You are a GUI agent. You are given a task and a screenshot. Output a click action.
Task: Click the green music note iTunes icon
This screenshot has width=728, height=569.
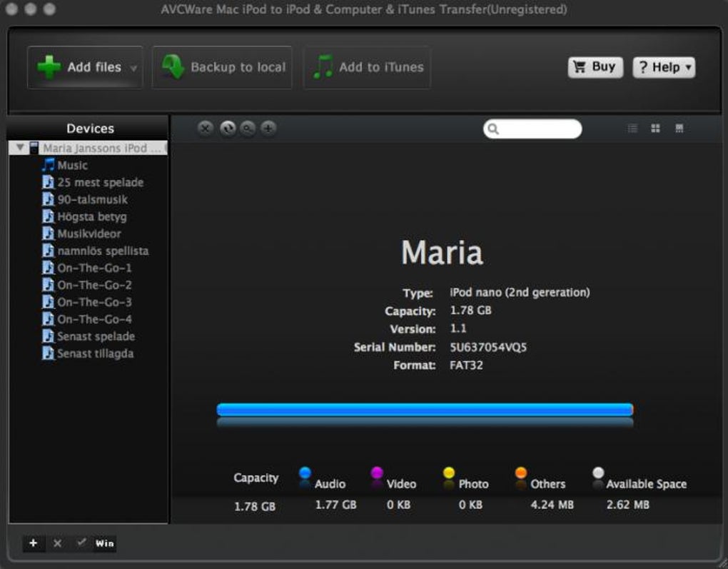point(323,67)
